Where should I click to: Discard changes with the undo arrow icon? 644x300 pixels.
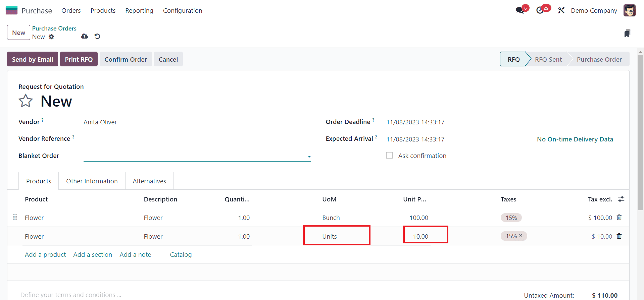(97, 36)
